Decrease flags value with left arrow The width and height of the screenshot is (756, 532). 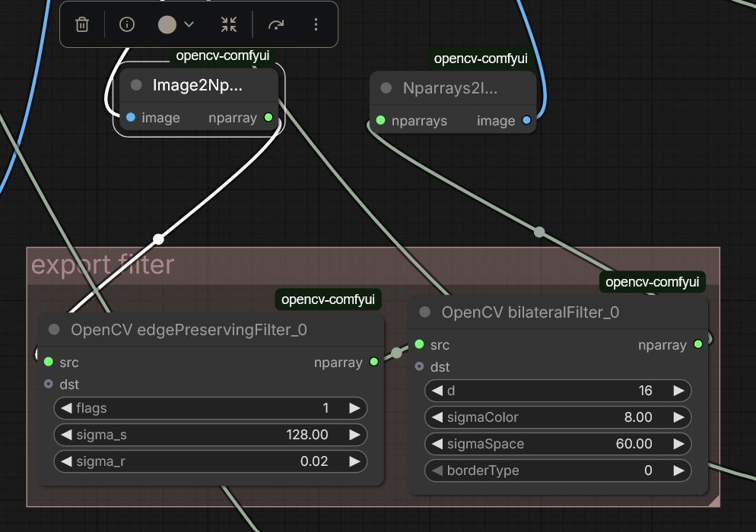tap(66, 408)
